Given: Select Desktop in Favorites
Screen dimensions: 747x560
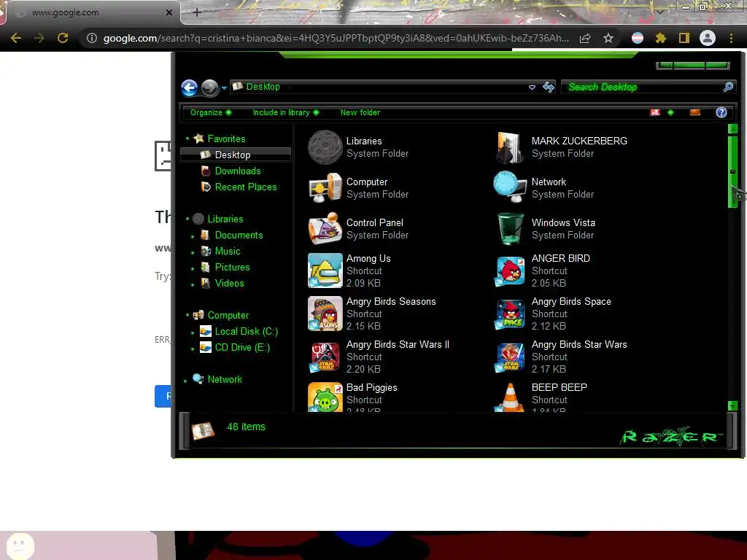Looking at the screenshot, I should click(x=236, y=155).
